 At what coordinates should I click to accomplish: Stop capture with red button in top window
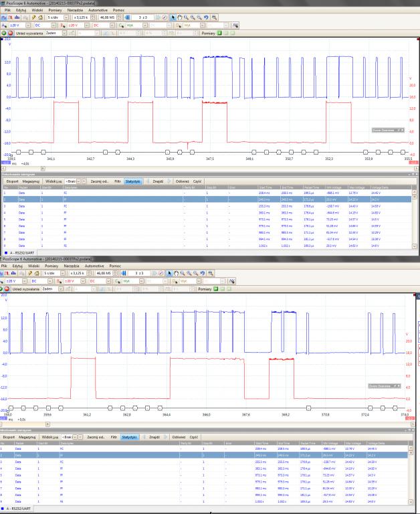(x=11, y=33)
